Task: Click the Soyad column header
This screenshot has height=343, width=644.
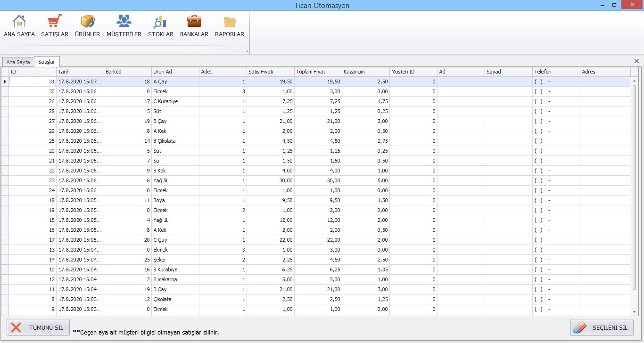Action: [508, 72]
